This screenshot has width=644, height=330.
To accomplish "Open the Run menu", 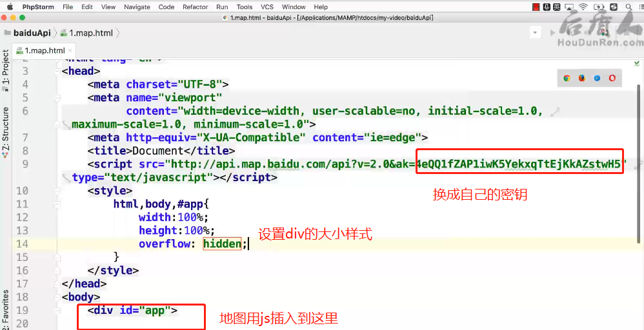I will pos(222,7).
